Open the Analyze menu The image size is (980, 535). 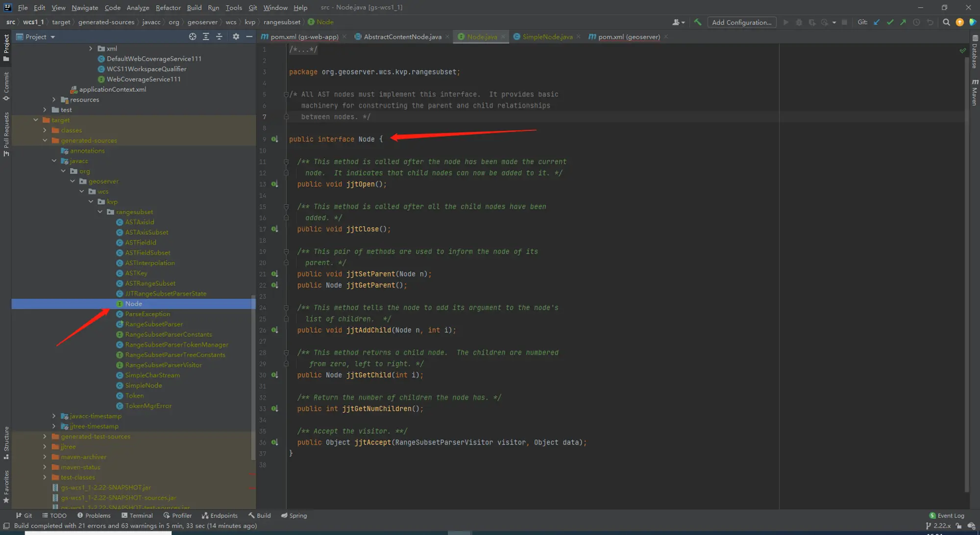point(138,7)
